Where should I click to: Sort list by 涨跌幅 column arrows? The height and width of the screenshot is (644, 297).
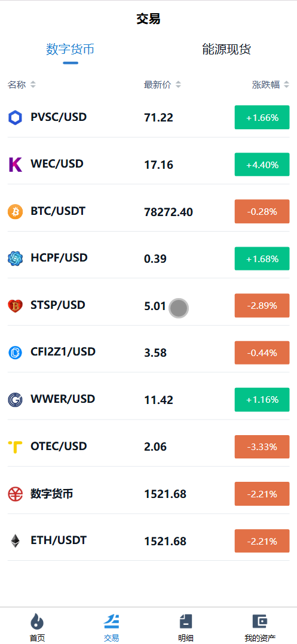coord(286,84)
